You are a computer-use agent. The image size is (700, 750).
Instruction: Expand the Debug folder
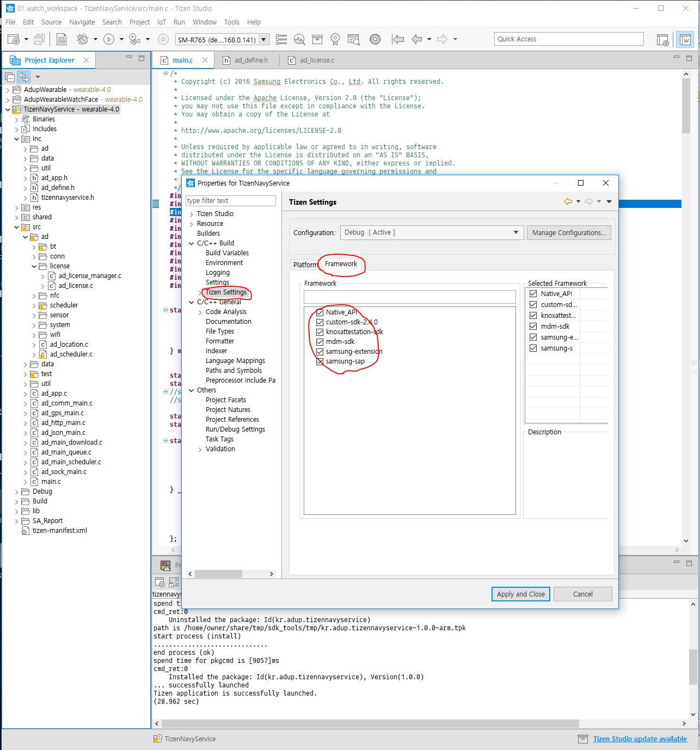click(x=16, y=491)
